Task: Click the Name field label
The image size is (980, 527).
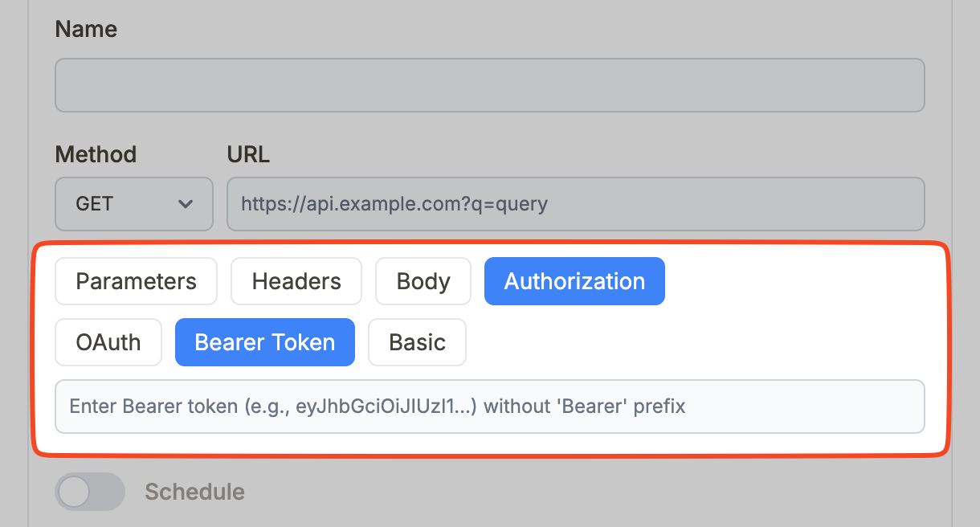Action: 86,29
